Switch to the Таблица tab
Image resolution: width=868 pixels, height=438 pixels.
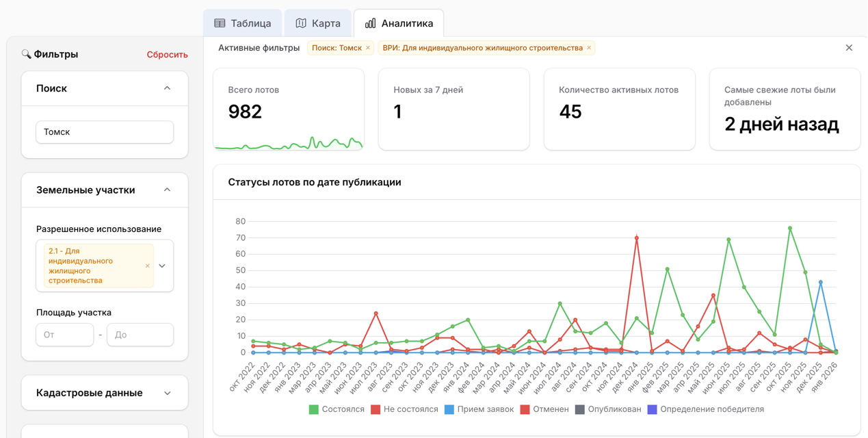click(243, 23)
